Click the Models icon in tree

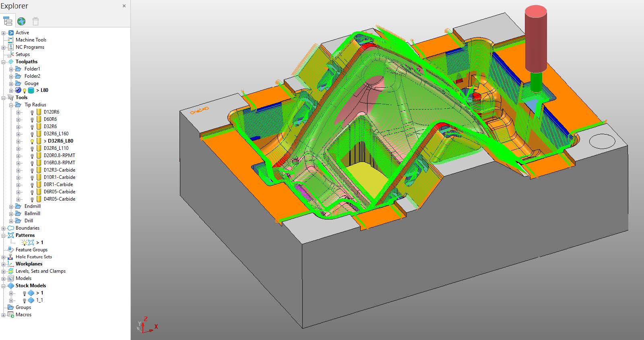[11, 278]
